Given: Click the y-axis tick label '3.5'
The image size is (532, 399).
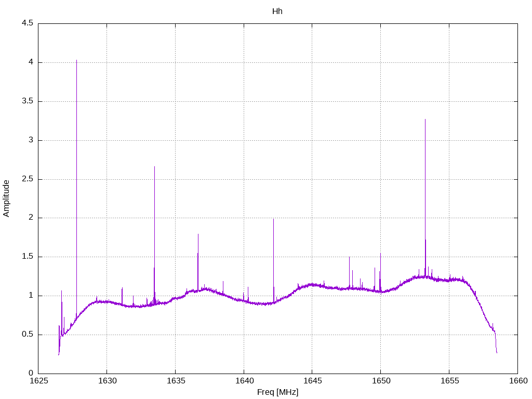Looking at the screenshot, I should click(x=28, y=101).
